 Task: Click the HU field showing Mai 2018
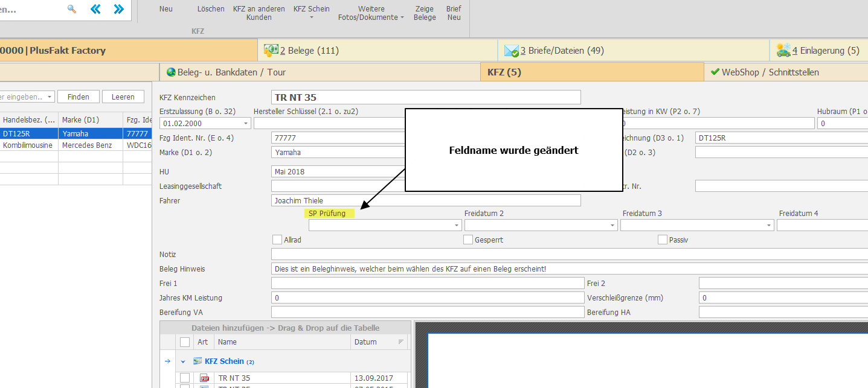(338, 171)
